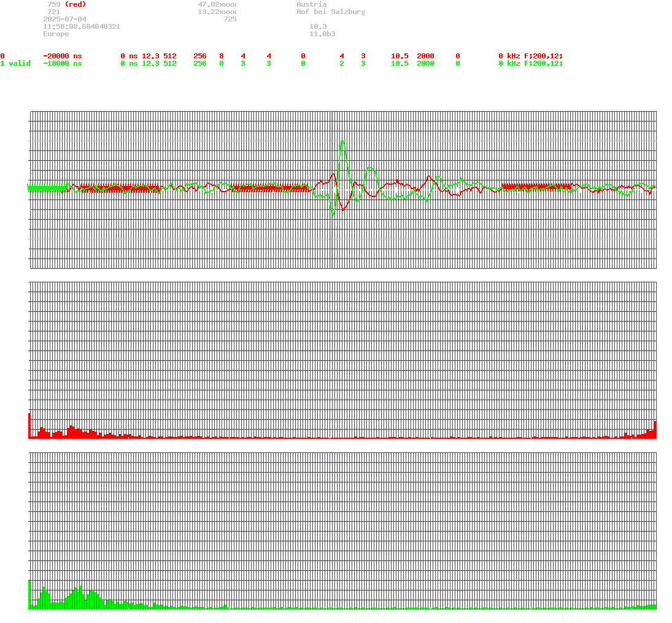This screenshot has height=623, width=672.
Task: Click the altitude value 725
Action: 230,19
